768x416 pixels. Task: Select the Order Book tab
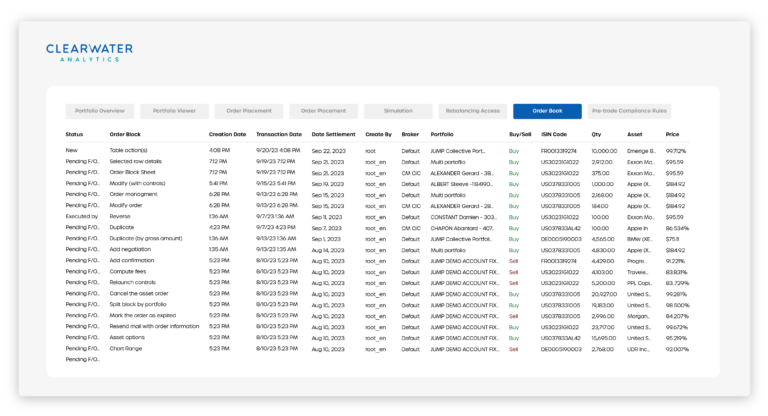[x=547, y=111]
